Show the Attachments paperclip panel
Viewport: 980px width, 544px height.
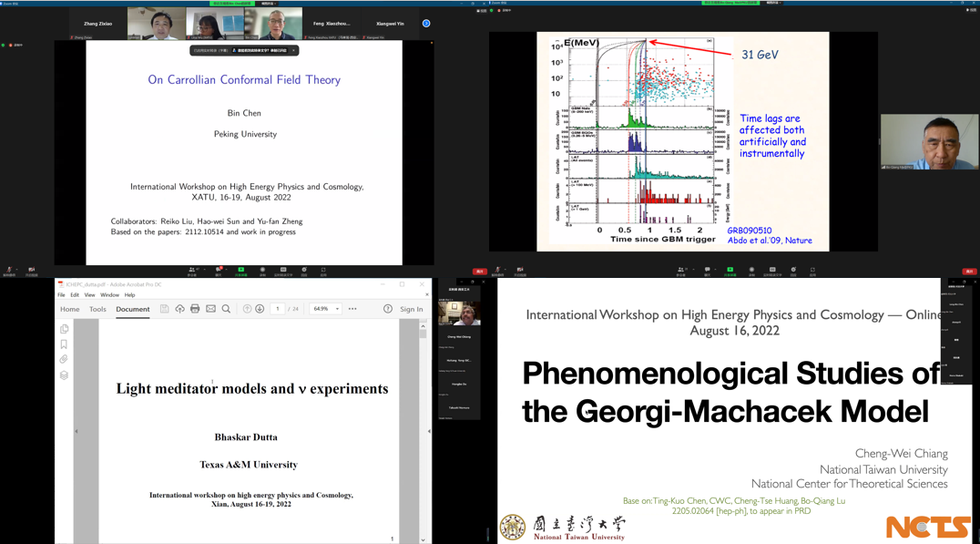(x=64, y=360)
